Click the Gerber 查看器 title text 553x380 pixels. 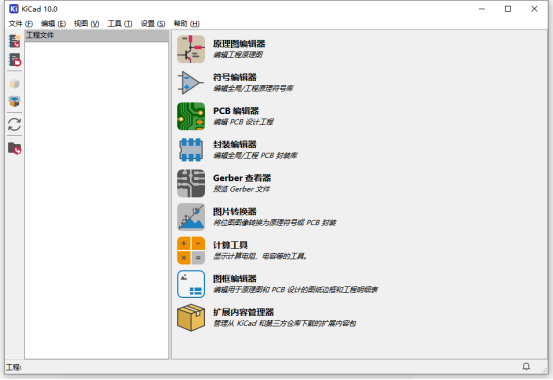(242, 178)
